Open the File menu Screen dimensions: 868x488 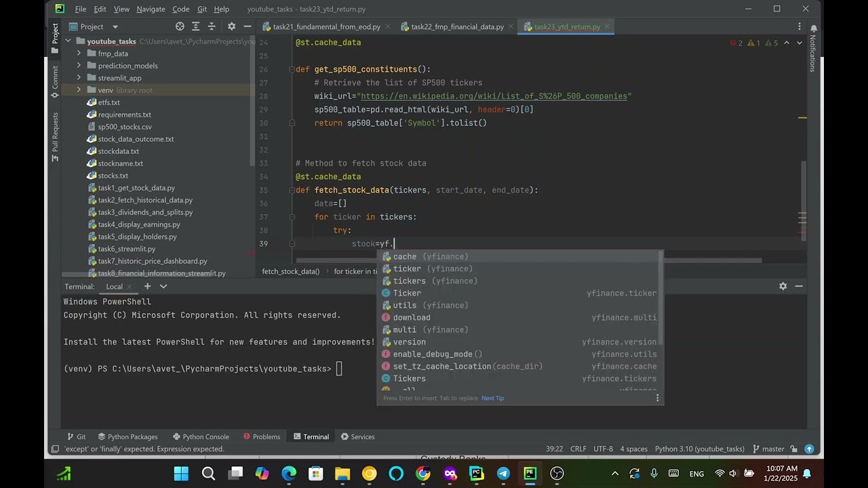click(80, 9)
